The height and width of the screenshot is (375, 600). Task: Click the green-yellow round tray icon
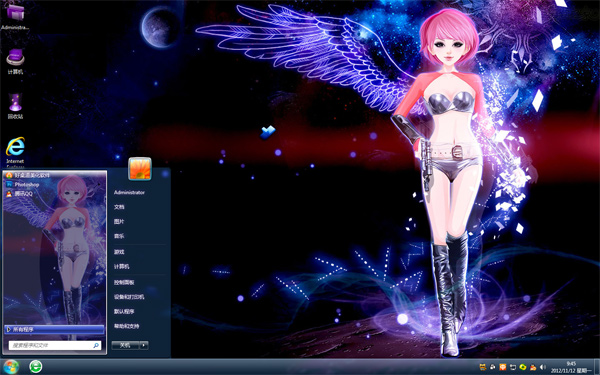pos(523,367)
